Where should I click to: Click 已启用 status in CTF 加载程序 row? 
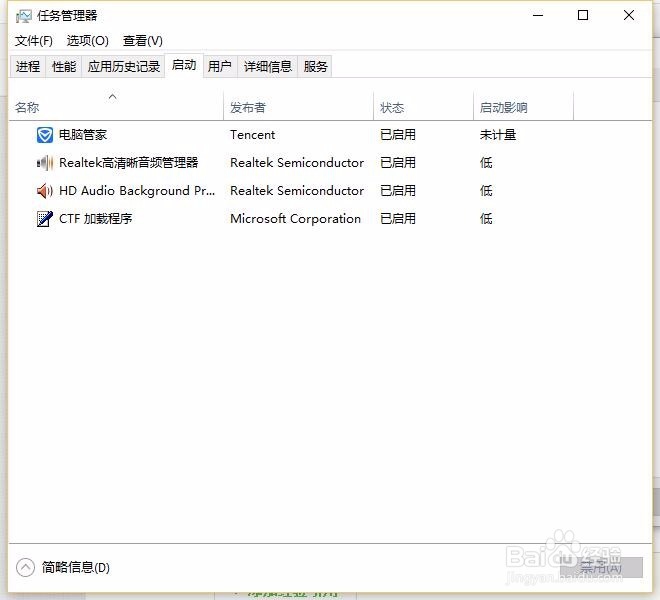pos(398,219)
